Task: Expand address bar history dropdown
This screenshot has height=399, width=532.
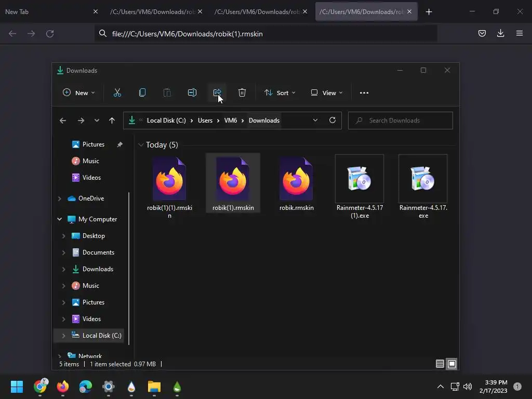Action: tap(315, 120)
